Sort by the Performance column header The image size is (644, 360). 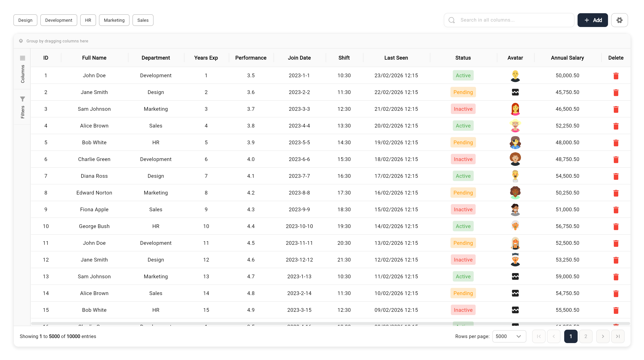pyautogui.click(x=251, y=58)
